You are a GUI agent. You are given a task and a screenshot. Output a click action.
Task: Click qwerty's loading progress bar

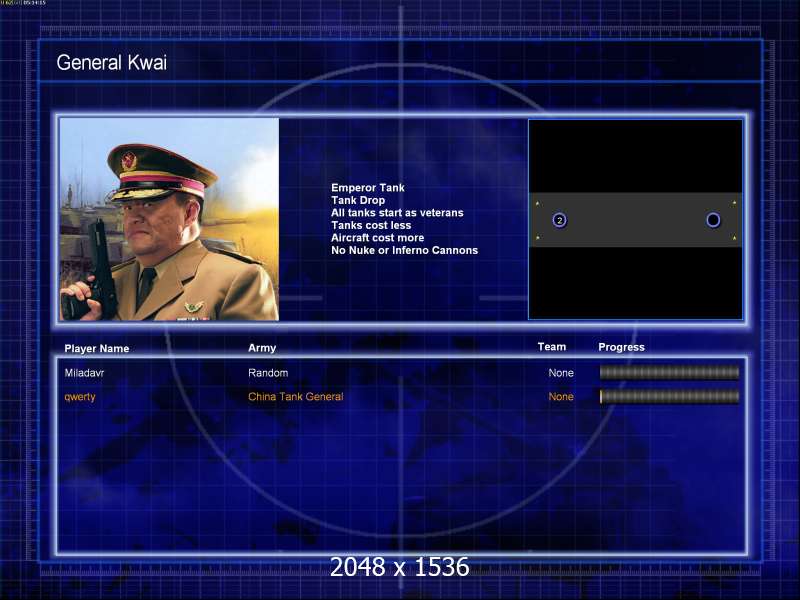(x=669, y=396)
